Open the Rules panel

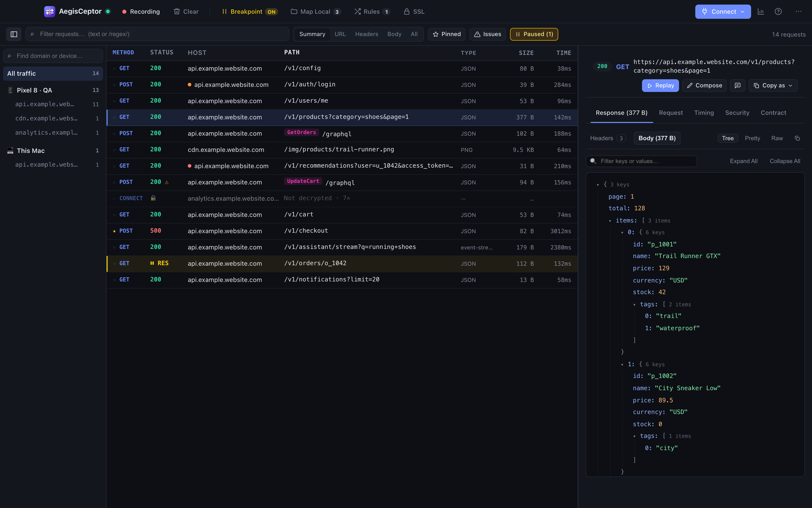pyautogui.click(x=373, y=11)
